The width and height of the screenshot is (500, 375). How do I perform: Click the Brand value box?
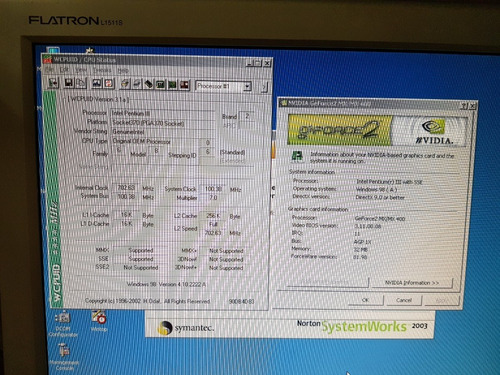point(247,116)
